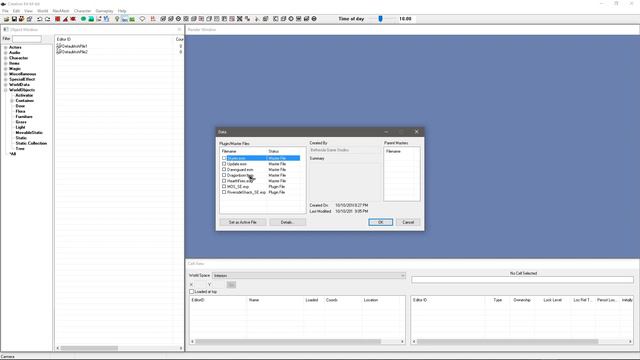Open the World menu
The image size is (640, 360).
click(x=42, y=11)
